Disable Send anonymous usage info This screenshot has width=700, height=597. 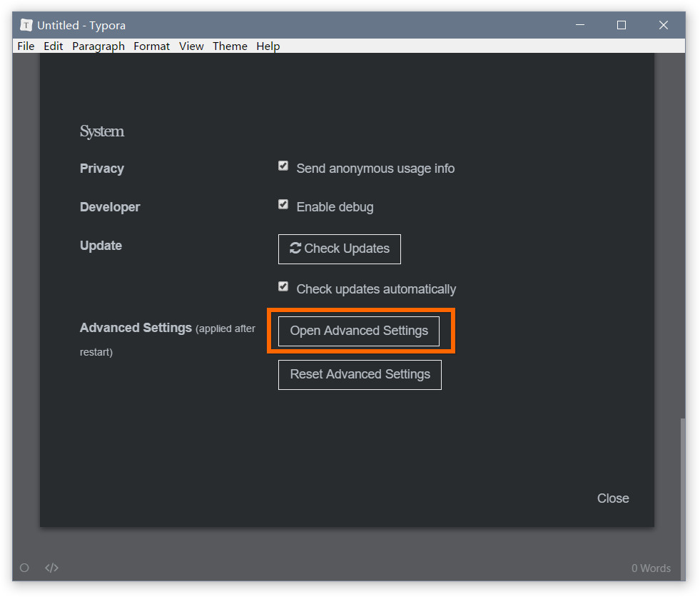283,165
